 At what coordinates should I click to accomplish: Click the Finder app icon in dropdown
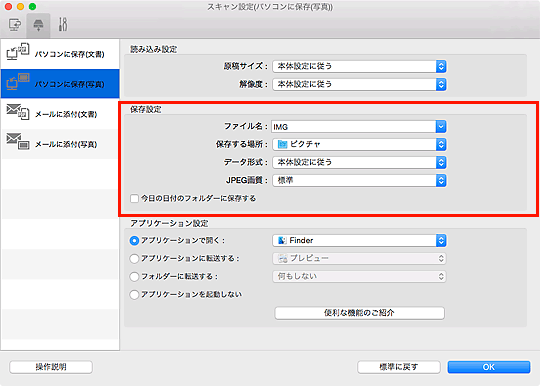coord(282,240)
